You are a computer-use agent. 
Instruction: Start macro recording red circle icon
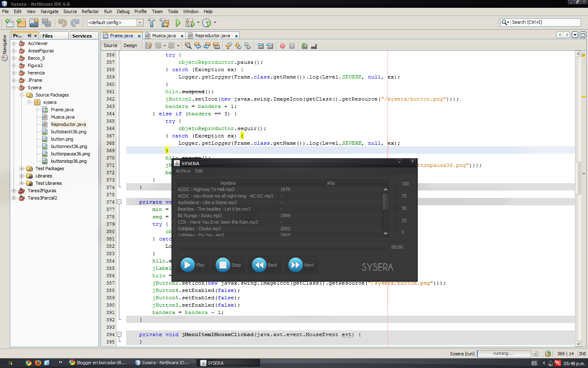282,46
